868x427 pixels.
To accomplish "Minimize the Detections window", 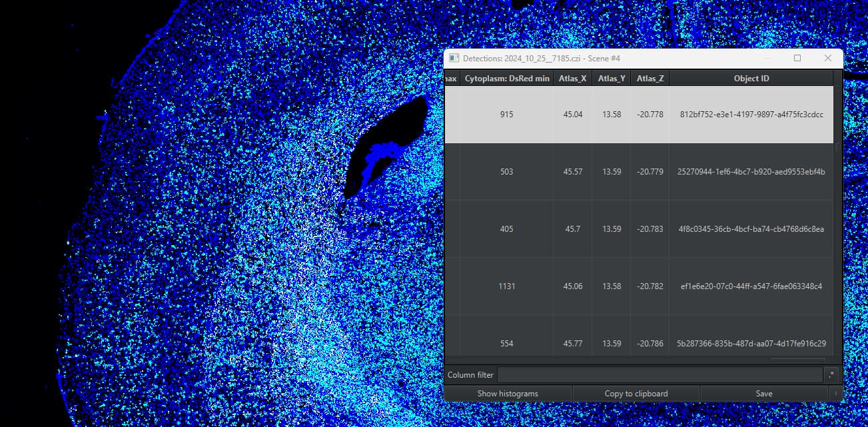I will pyautogui.click(x=767, y=58).
